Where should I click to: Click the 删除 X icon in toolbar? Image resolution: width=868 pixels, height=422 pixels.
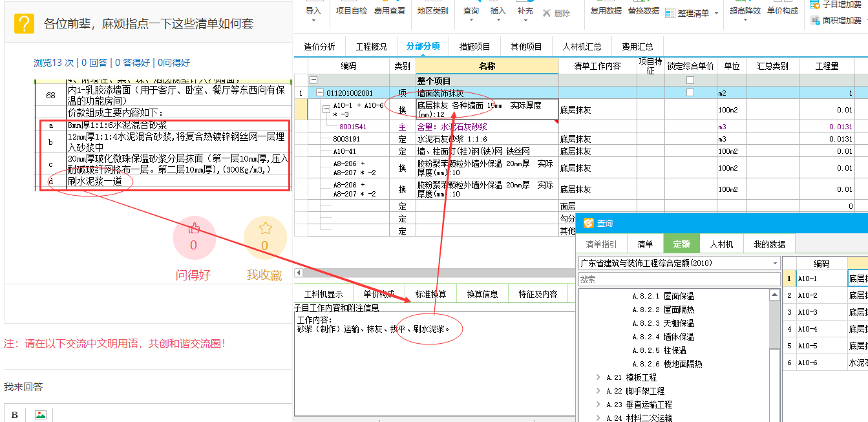(x=547, y=13)
